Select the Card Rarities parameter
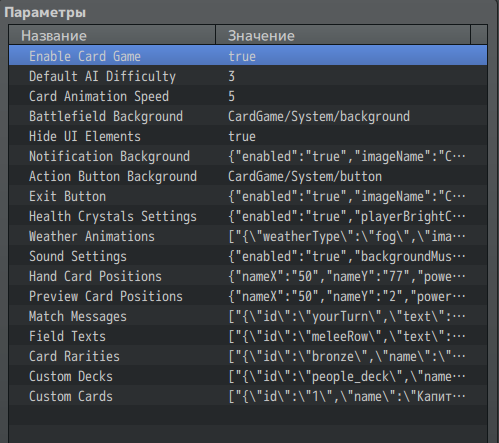Image resolution: width=499 pixels, height=443 pixels. pos(248,355)
